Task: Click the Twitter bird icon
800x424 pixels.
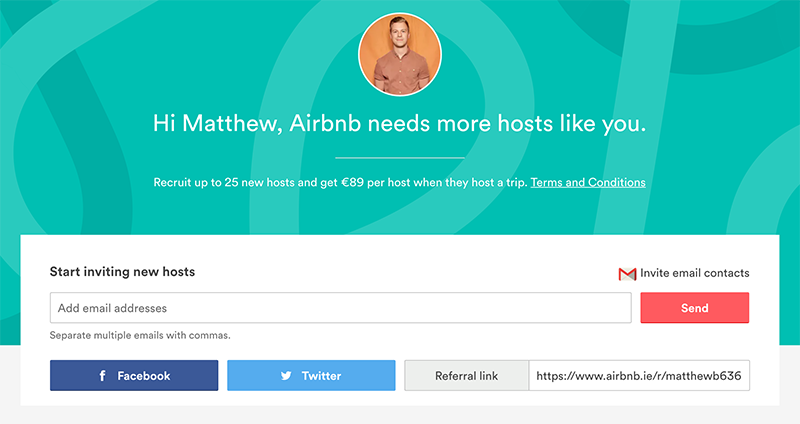Action: click(286, 376)
